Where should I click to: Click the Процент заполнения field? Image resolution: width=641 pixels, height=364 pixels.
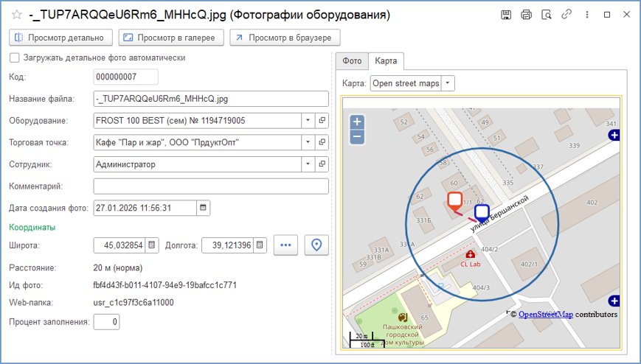[107, 322]
